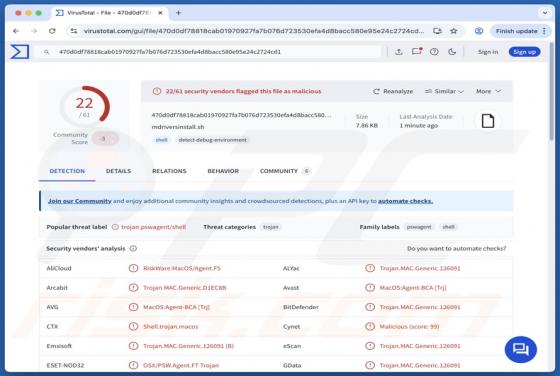Click the warning icon in Cynet row
The height and width of the screenshot is (376, 560).
pyautogui.click(x=370, y=326)
